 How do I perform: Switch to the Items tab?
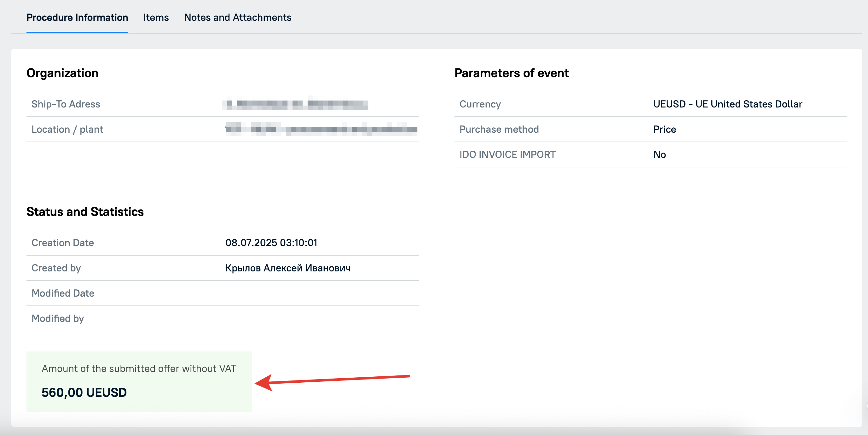click(x=156, y=17)
